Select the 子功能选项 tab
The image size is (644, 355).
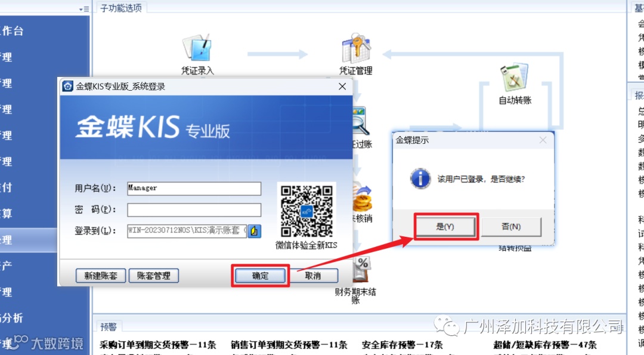pos(120,8)
